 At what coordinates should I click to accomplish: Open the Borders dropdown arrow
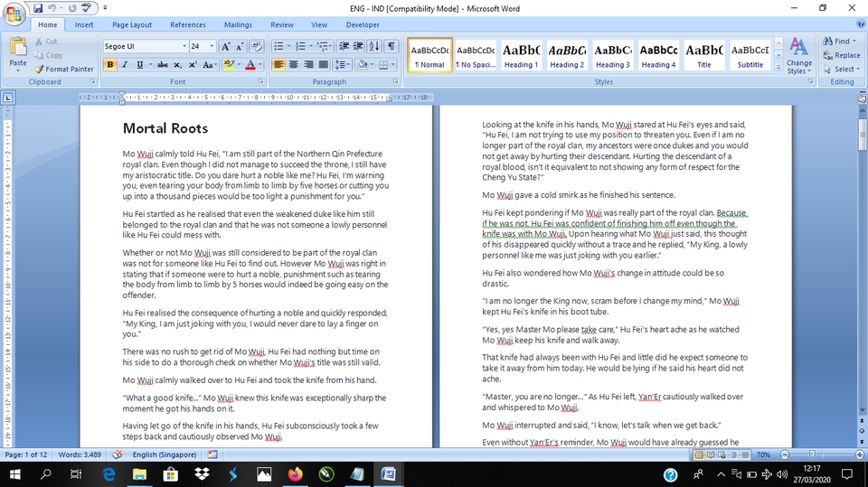point(393,65)
